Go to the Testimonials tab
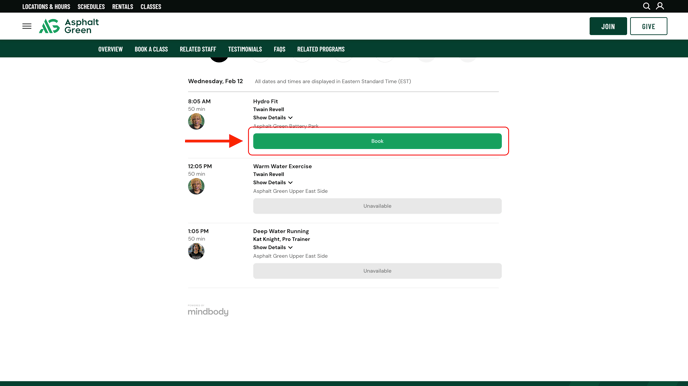The height and width of the screenshot is (386, 688). click(x=245, y=49)
